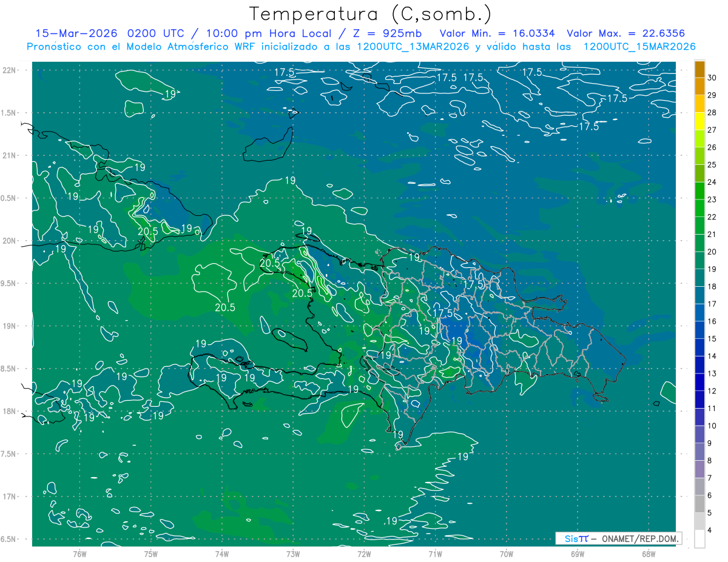Click the color scale label 15
The image size is (728, 562).
click(x=712, y=339)
